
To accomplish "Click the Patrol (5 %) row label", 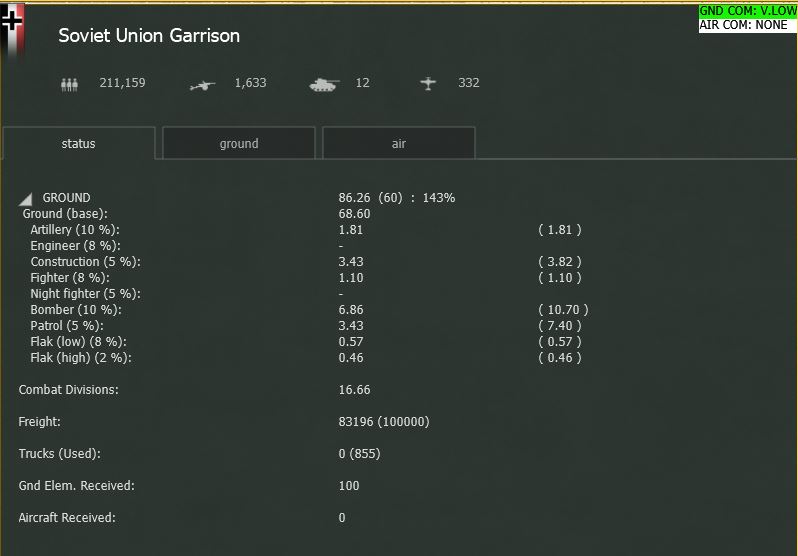I will [x=67, y=326].
